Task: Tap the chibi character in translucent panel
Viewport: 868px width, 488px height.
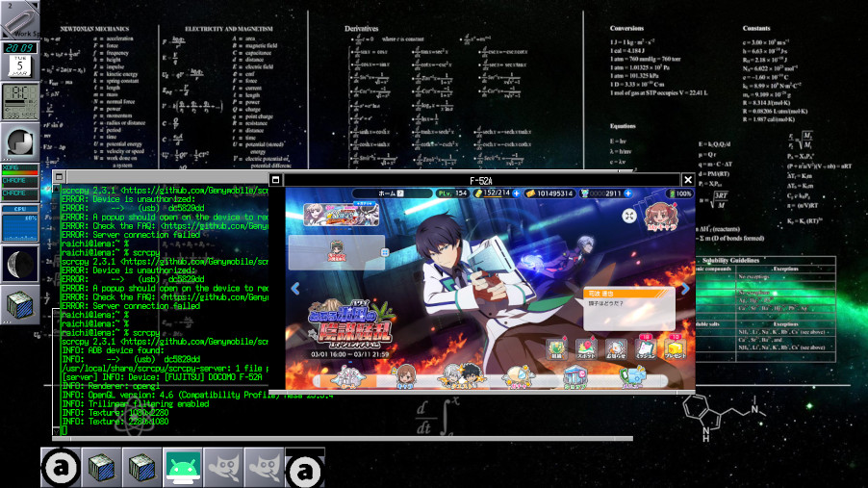Action: [x=336, y=251]
